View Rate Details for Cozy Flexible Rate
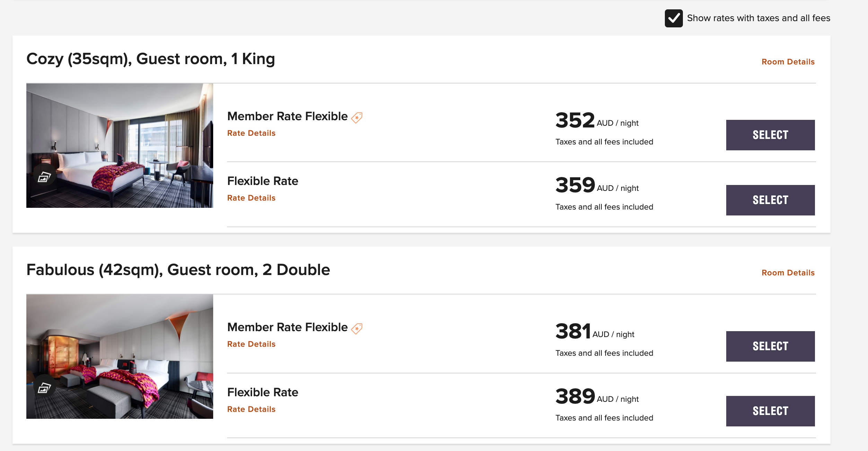 (251, 198)
